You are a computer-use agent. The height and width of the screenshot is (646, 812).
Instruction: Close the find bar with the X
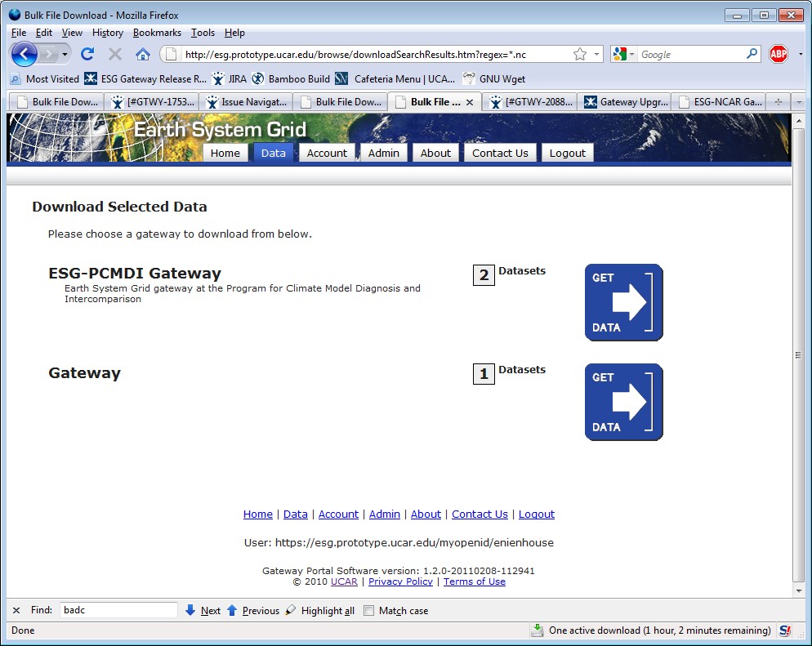(x=16, y=610)
